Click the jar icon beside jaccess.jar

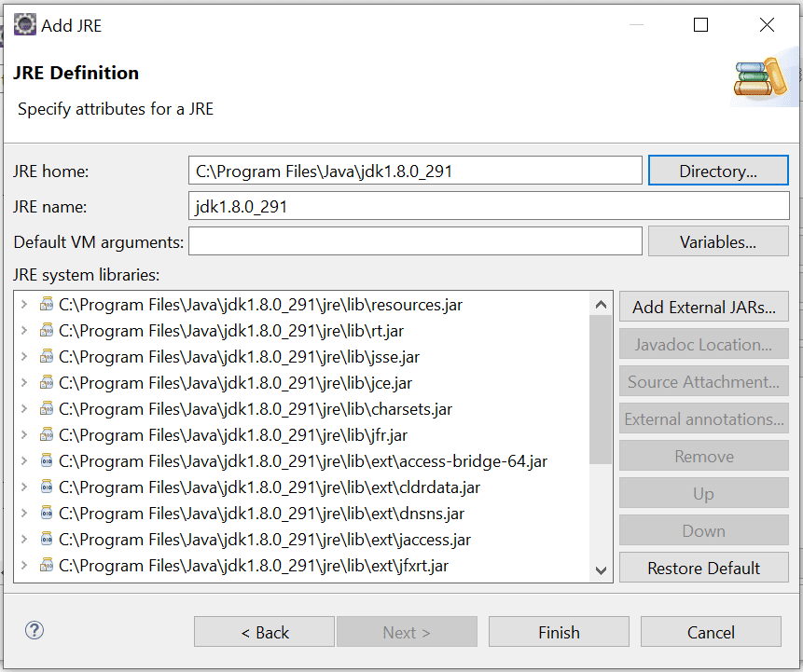click(x=47, y=538)
